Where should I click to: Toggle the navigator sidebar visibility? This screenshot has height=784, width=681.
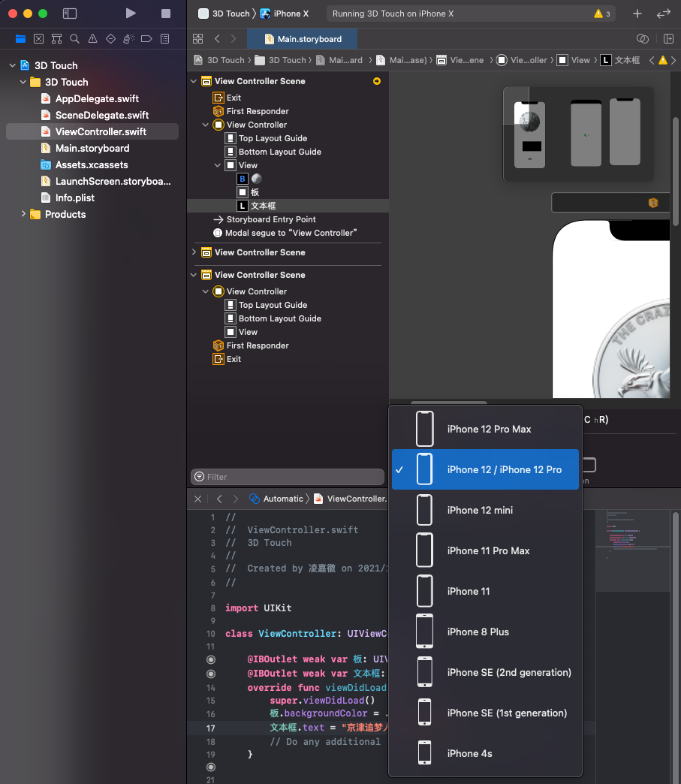coord(70,14)
